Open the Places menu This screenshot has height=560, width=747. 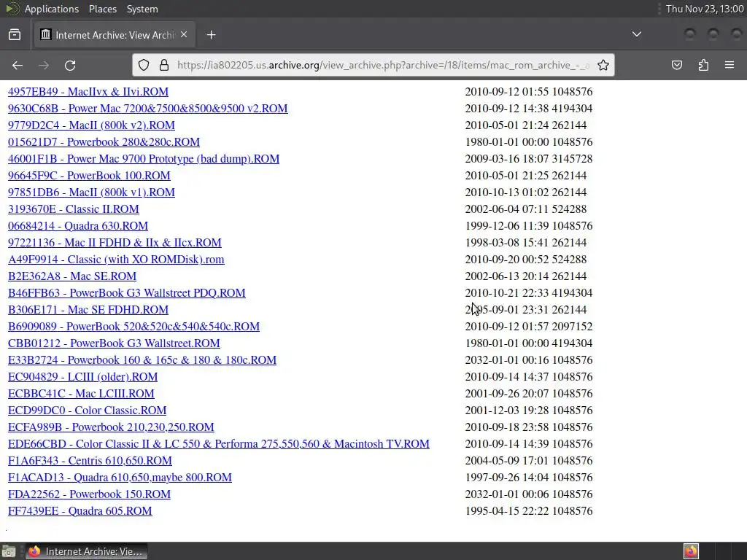tap(103, 9)
